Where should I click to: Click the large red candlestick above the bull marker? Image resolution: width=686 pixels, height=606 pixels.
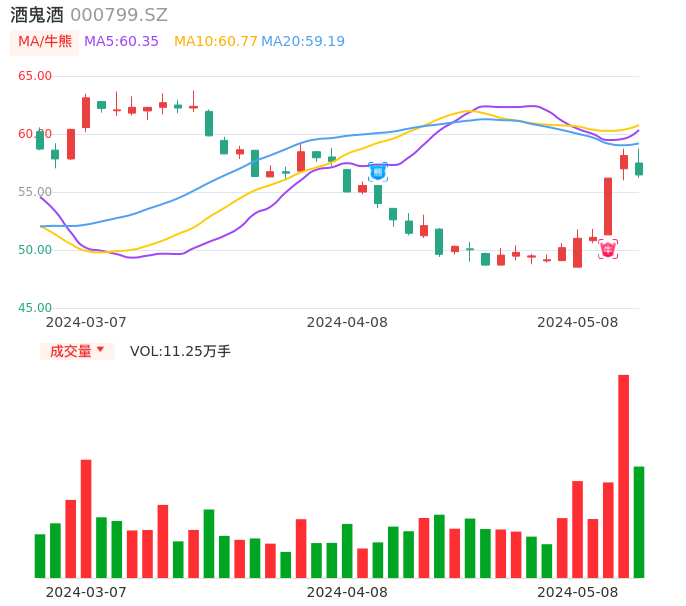pos(608,206)
